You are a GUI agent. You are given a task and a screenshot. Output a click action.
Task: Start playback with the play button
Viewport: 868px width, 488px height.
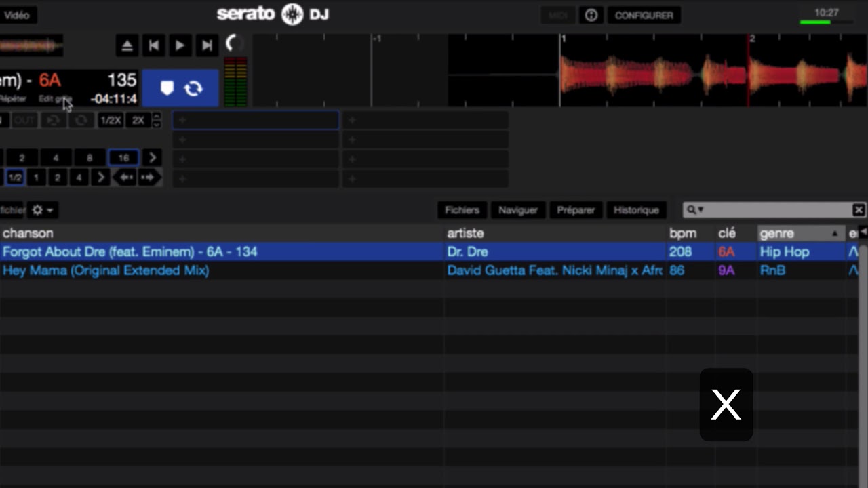pyautogui.click(x=180, y=45)
